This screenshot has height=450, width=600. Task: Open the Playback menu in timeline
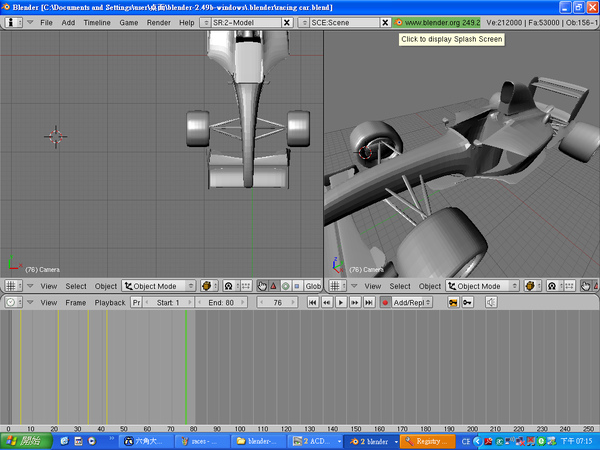pyautogui.click(x=110, y=302)
